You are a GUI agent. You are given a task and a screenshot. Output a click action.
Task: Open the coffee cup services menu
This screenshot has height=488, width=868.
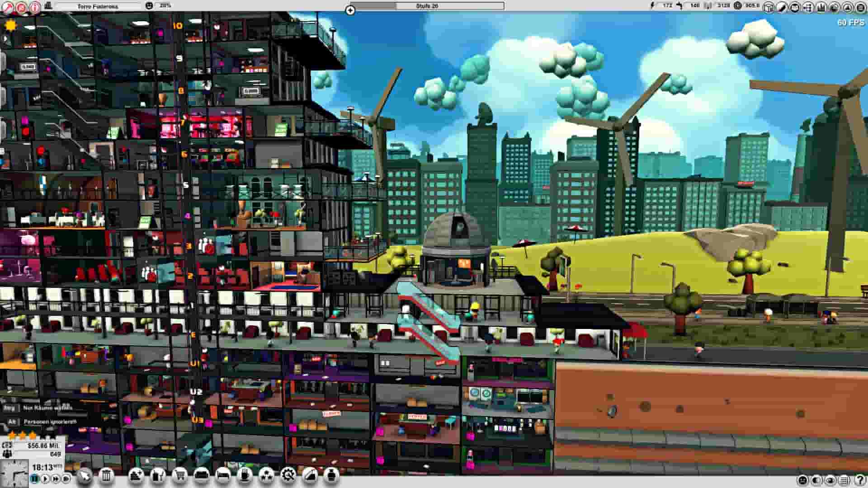coord(245,475)
